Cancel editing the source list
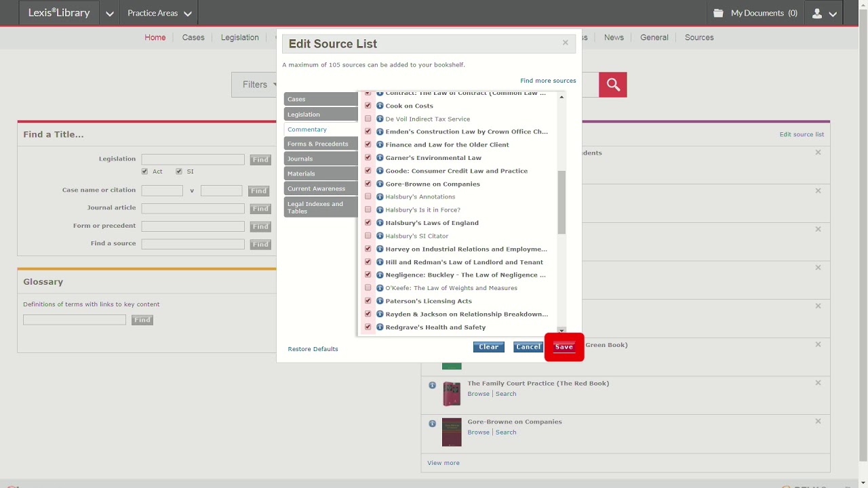The image size is (868, 488). 528,347
